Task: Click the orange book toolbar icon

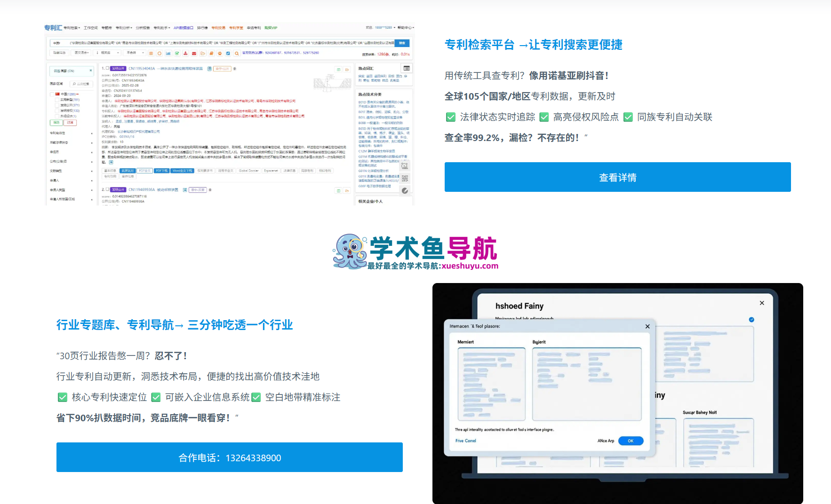Action: coord(211,53)
